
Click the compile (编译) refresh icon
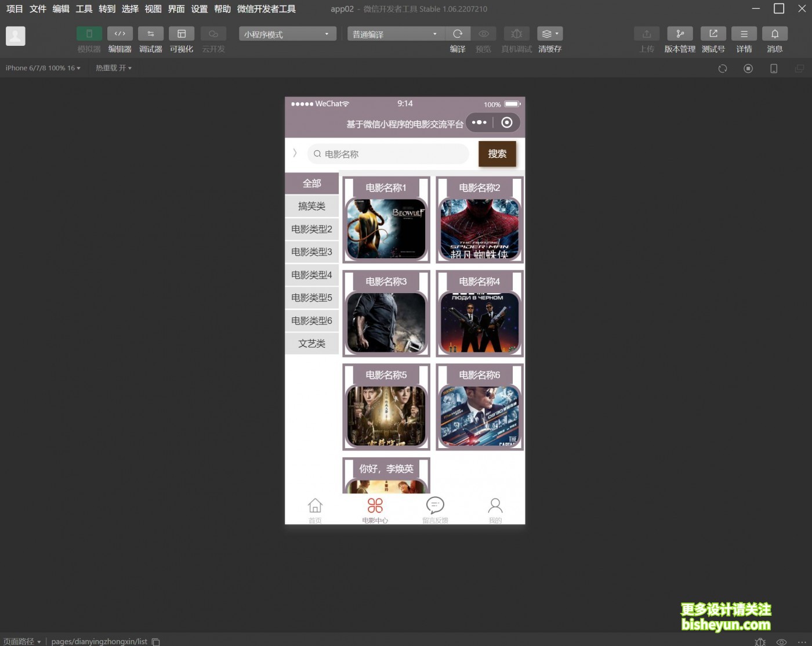[458, 34]
